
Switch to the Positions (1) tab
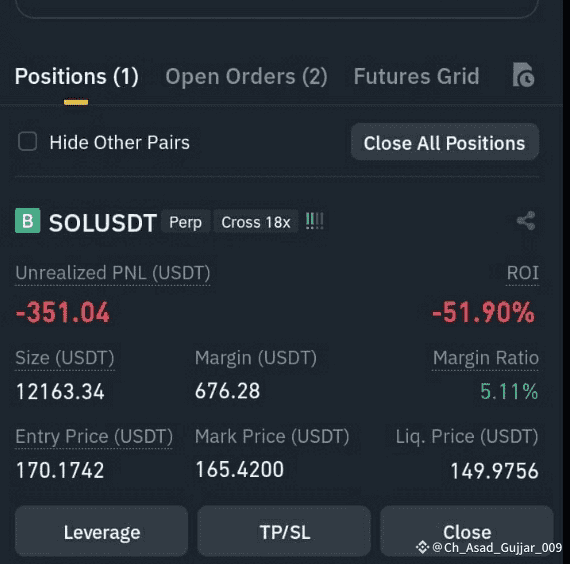click(x=76, y=76)
